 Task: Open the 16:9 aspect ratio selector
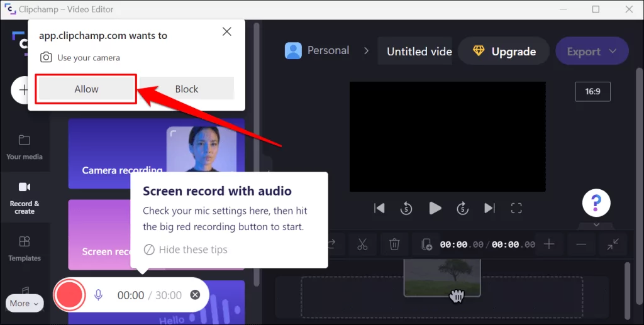click(x=592, y=92)
